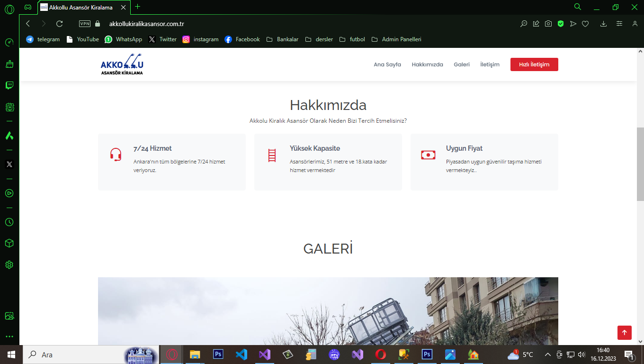Click the page vertical scrollbar thumb
Image resolution: width=644 pixels, height=364 pixels.
(640, 164)
